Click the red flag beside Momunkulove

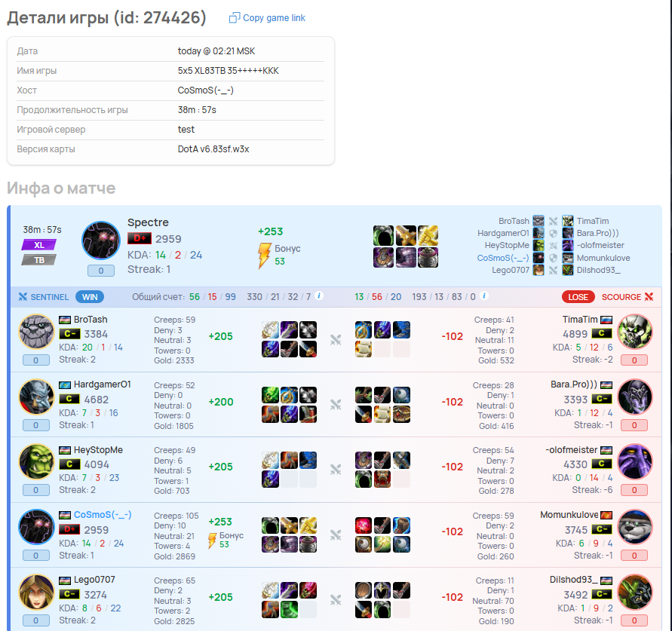pos(606,515)
